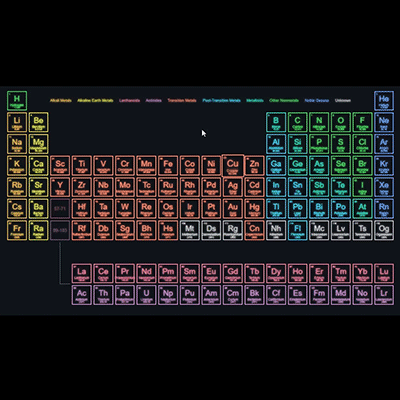400x400 pixels.
Task: Open the Plutonium (Pu) tile
Action: (x=190, y=295)
